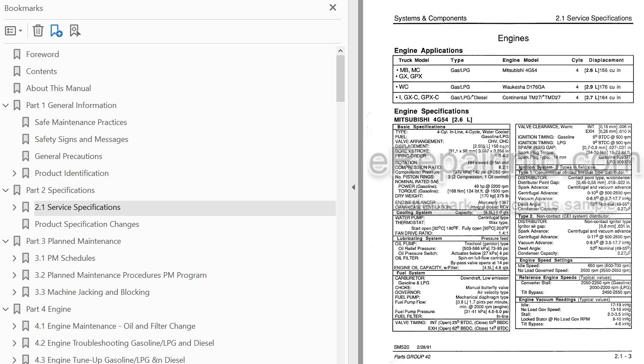Open the Contents bookmark
Viewport: 644px width, 364px height.
pyautogui.click(x=41, y=71)
